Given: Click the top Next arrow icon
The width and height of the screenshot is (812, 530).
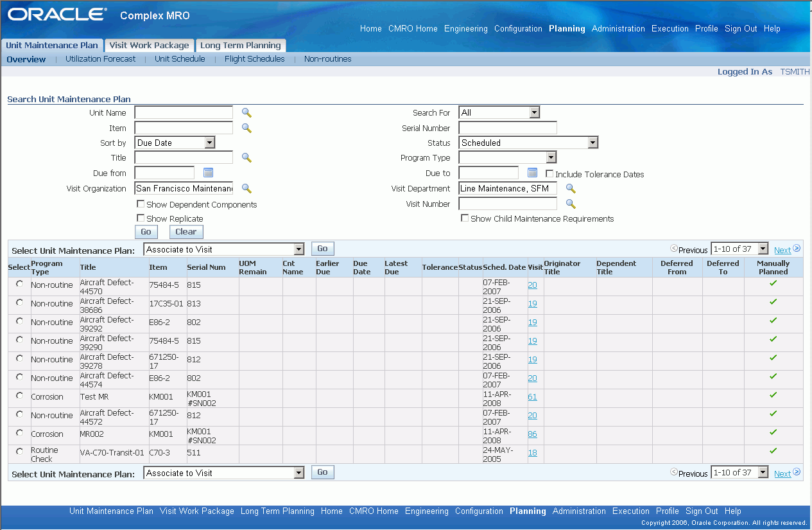Looking at the screenshot, I should 797,249.
